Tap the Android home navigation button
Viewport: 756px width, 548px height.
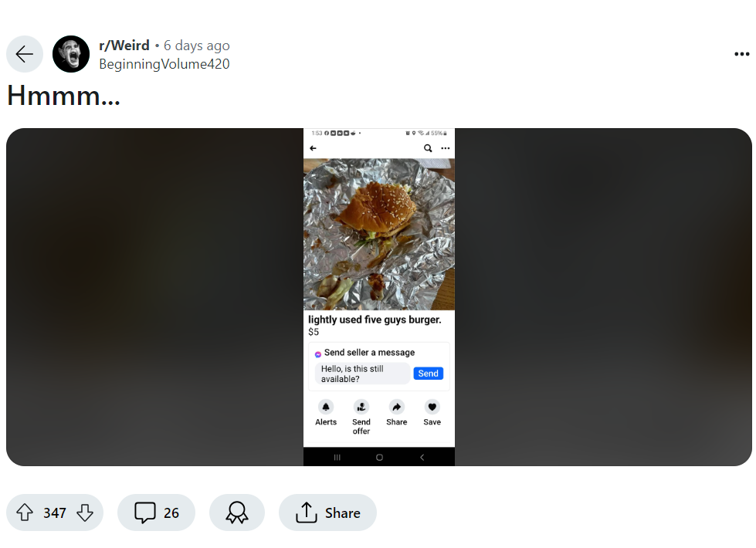[x=379, y=458]
